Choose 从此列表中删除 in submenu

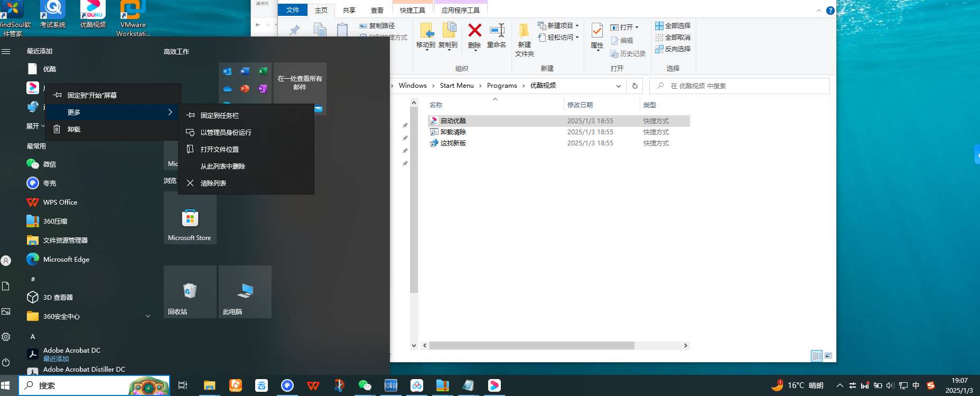pyautogui.click(x=246, y=166)
